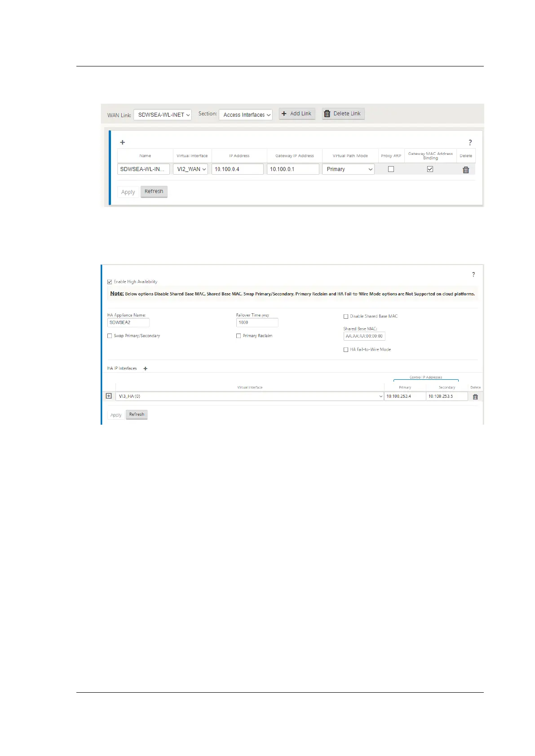Click the Add Link button
This screenshot has width=535, height=756.
coord(297,114)
